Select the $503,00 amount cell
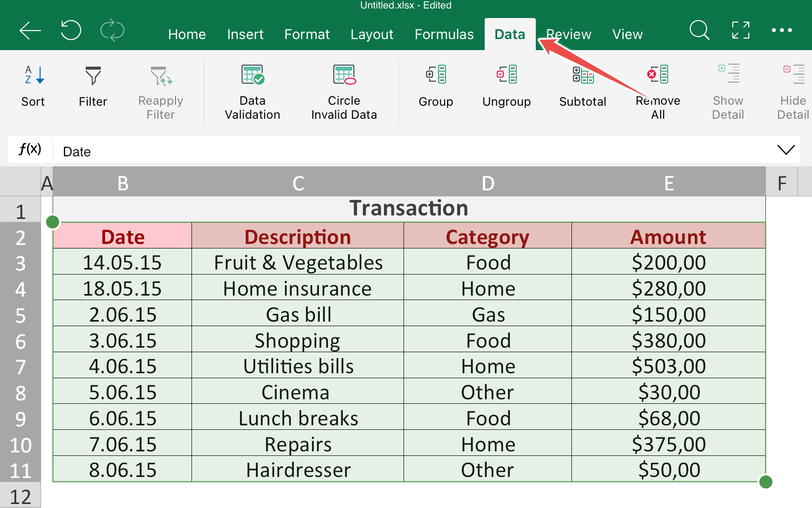The height and width of the screenshot is (508, 812). pyautogui.click(x=668, y=366)
